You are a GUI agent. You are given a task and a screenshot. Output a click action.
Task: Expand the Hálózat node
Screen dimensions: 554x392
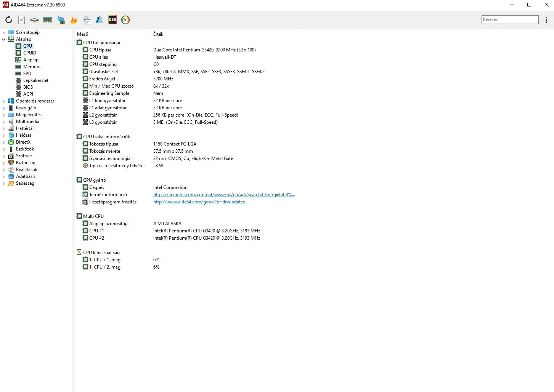click(4, 135)
